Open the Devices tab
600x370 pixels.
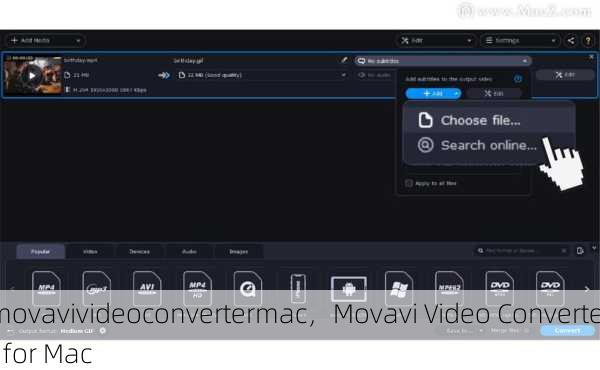pyautogui.click(x=139, y=252)
